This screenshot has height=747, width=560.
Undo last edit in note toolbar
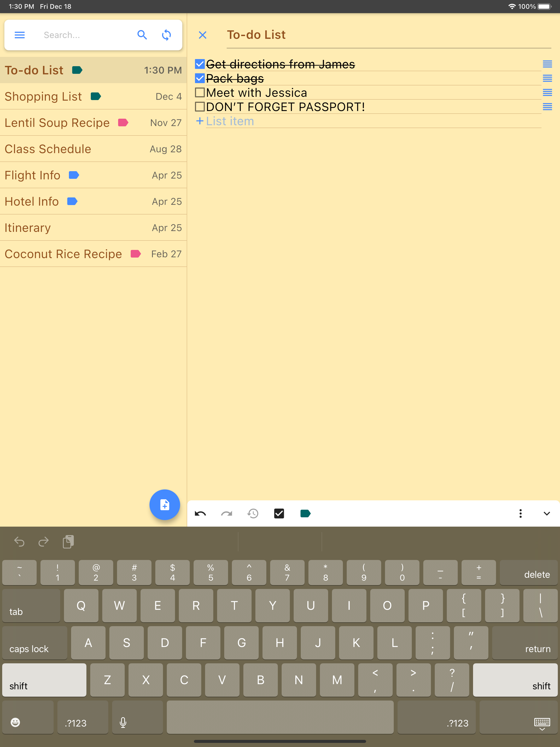tap(200, 514)
